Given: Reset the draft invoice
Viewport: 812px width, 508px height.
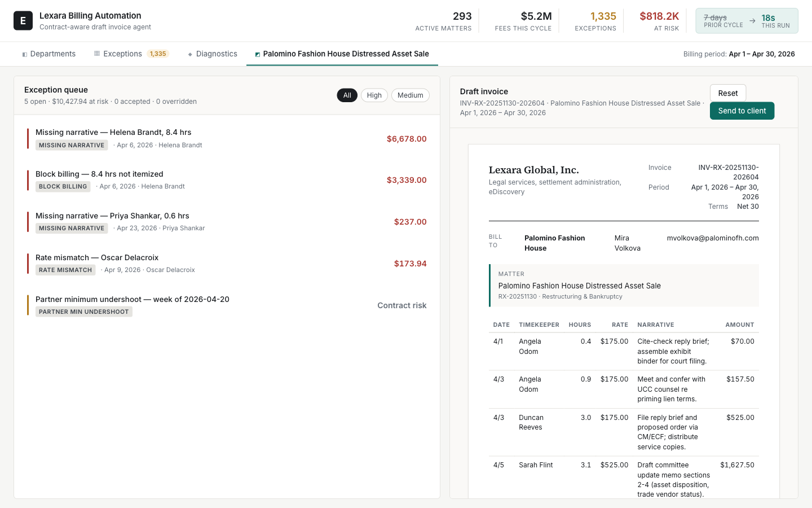Looking at the screenshot, I should pyautogui.click(x=728, y=93).
